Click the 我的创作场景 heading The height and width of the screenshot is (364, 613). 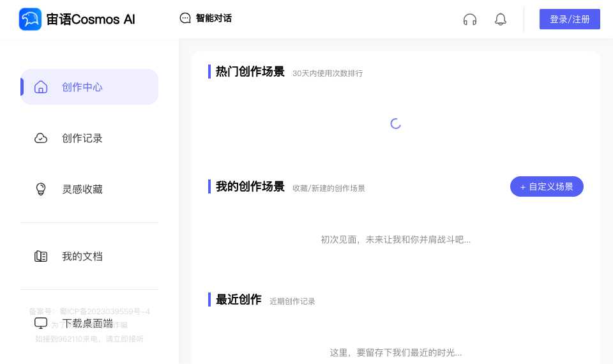(x=250, y=186)
